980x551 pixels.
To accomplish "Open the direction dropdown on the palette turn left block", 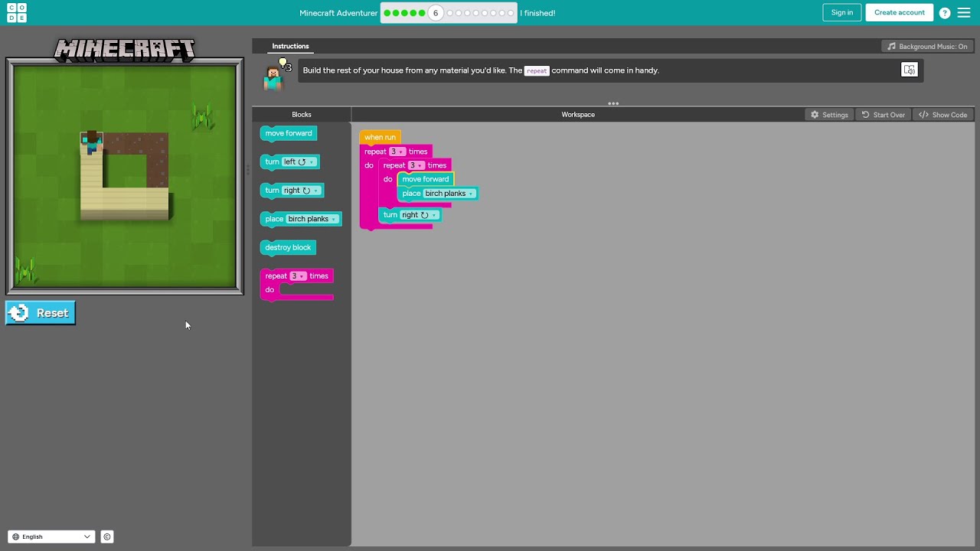I will pyautogui.click(x=299, y=162).
